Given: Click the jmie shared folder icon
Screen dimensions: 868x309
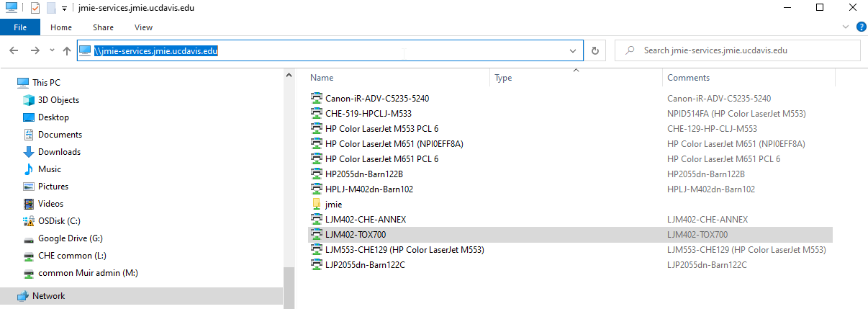Looking at the screenshot, I should click(x=317, y=204).
